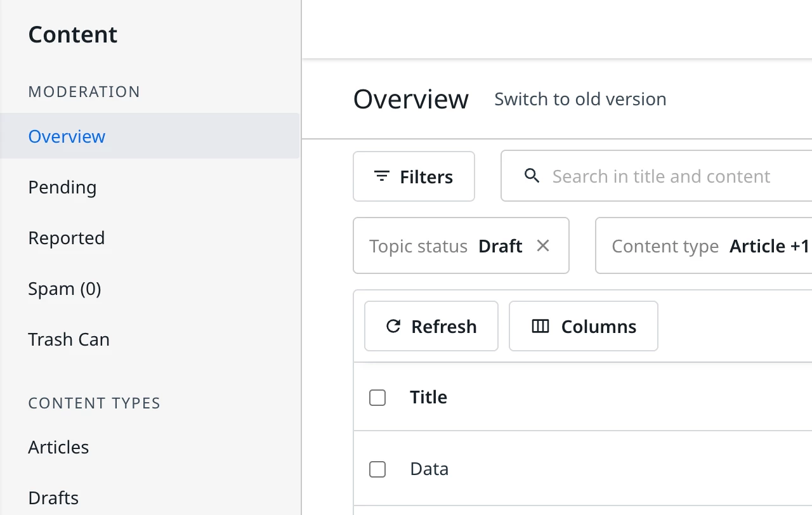Select Articles under Content Types
Screen dimensions: 812x515
point(58,447)
